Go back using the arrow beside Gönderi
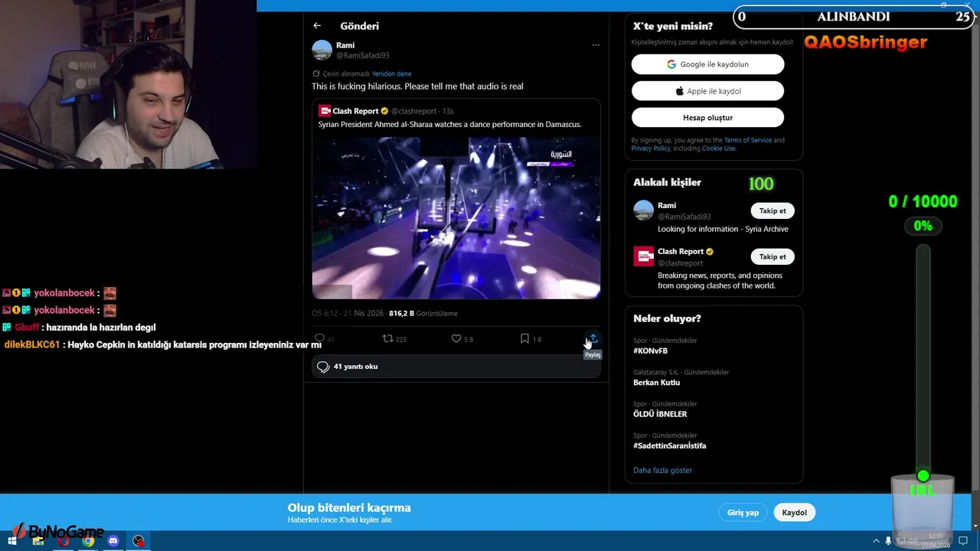Image resolution: width=980 pixels, height=551 pixels. (317, 26)
